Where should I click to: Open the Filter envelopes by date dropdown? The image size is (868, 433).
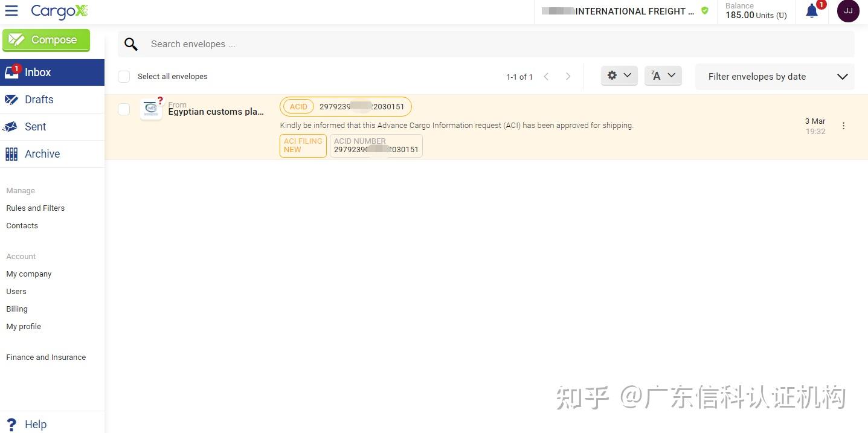point(775,77)
